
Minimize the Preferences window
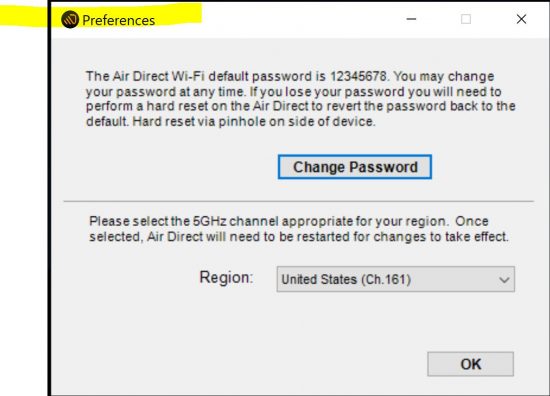[411, 19]
